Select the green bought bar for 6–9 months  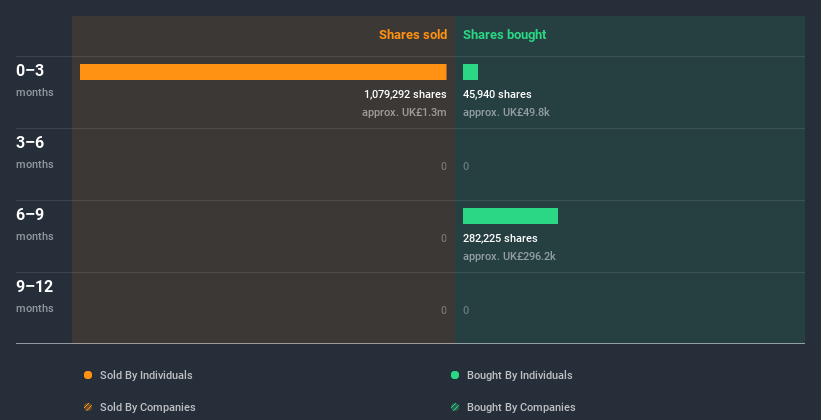click(511, 216)
